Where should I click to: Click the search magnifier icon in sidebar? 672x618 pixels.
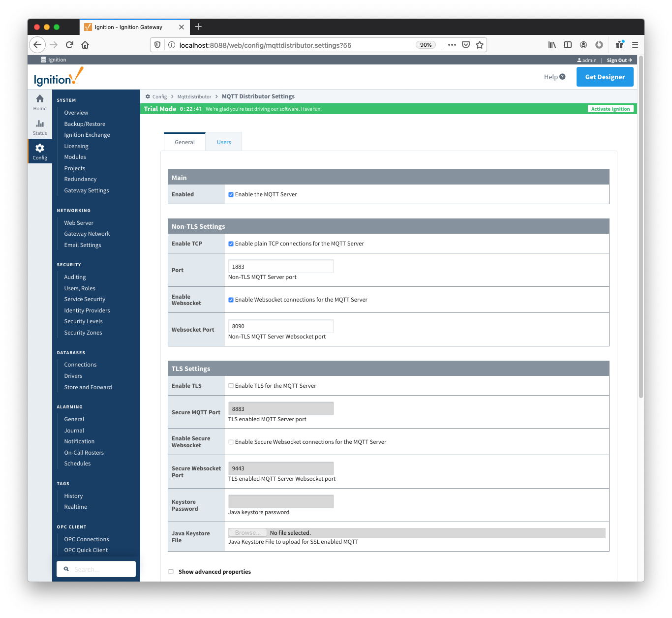click(x=66, y=569)
